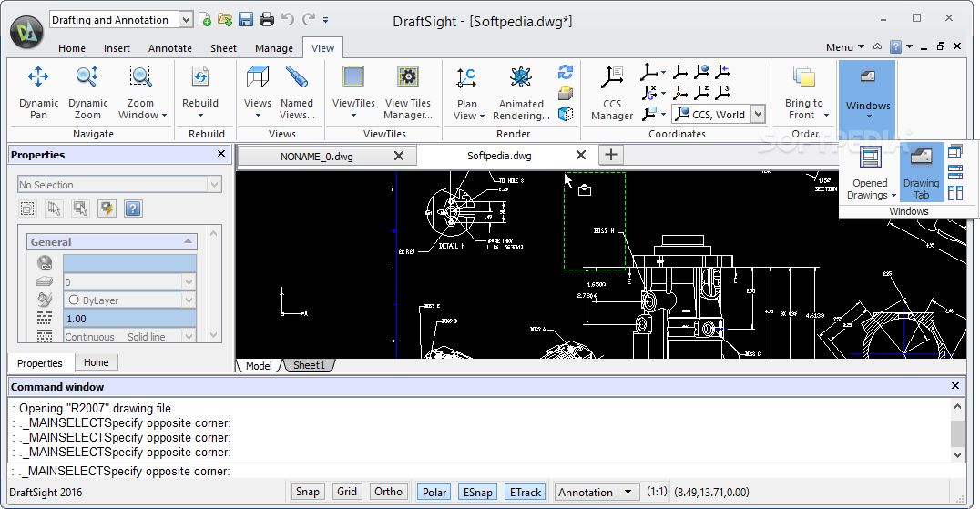Open the Drafting and Annotation workspace dropdown
This screenshot has width=980, height=509.
point(186,20)
